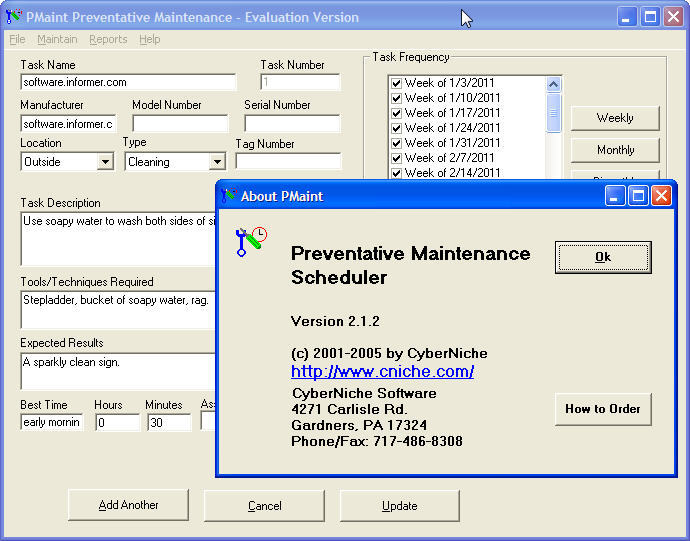The image size is (690, 541).
Task: Click the 'CyberNiche Software' text
Action: coord(364,393)
